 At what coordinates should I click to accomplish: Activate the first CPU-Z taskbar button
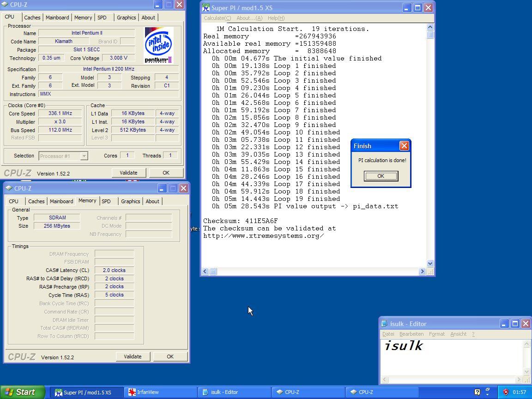click(x=308, y=392)
